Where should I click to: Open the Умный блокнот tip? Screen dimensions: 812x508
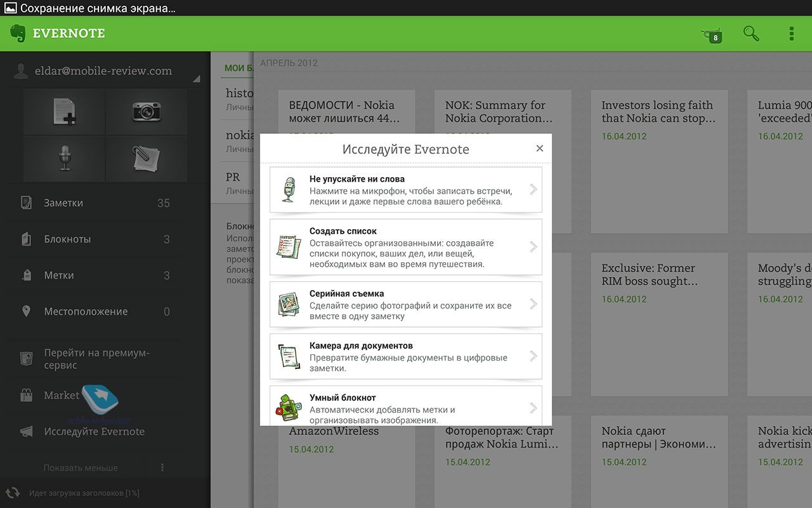tap(406, 405)
